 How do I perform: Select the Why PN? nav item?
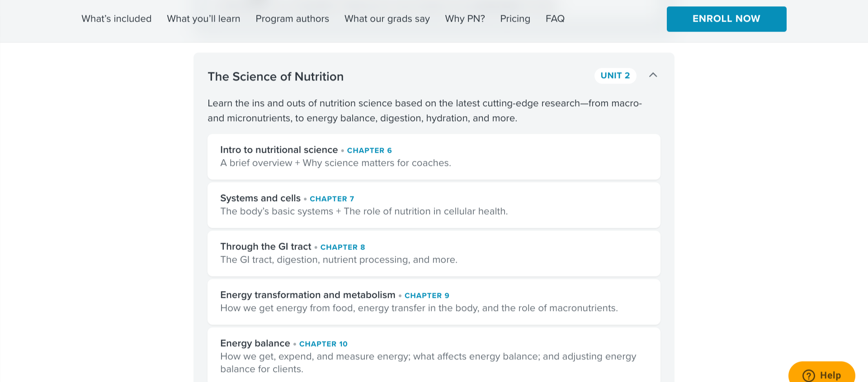[465, 19]
